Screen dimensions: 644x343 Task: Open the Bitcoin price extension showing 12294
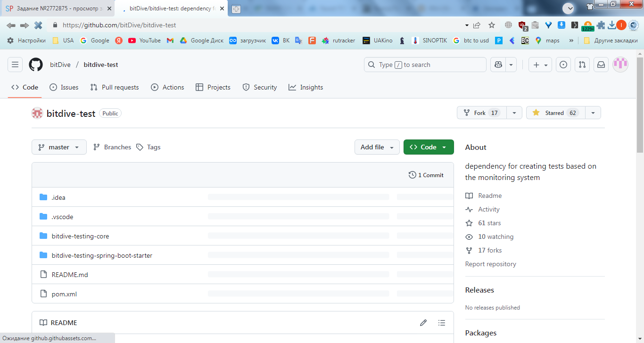pos(587,26)
